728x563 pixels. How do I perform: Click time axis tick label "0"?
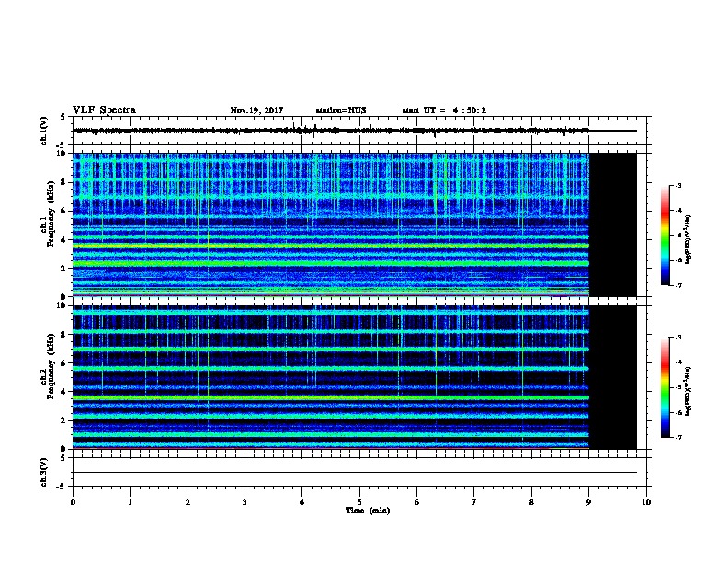coord(73,502)
